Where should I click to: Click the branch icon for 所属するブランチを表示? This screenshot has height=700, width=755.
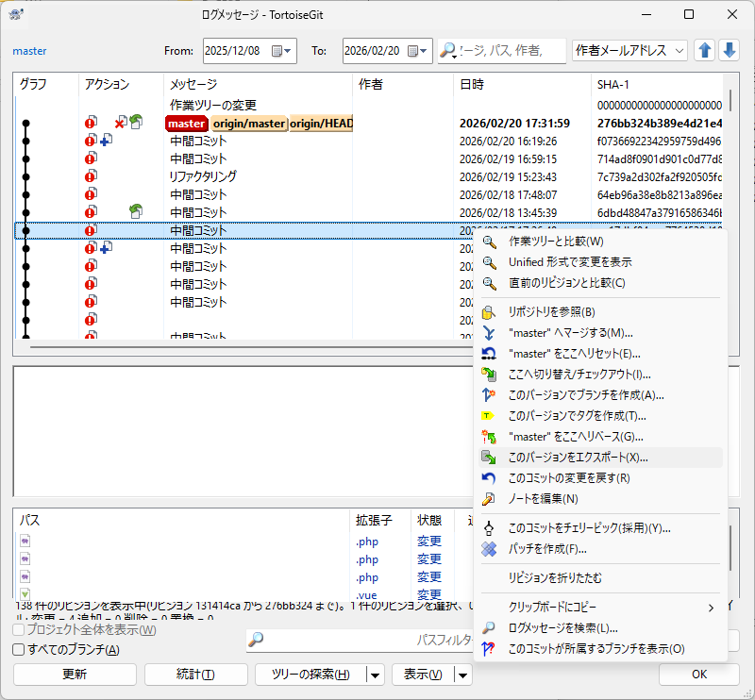488,649
